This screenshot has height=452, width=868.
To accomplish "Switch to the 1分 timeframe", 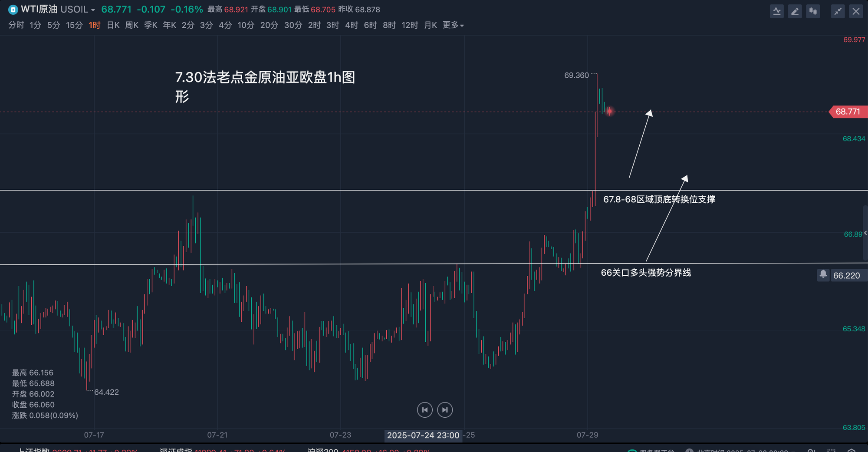I will point(35,25).
